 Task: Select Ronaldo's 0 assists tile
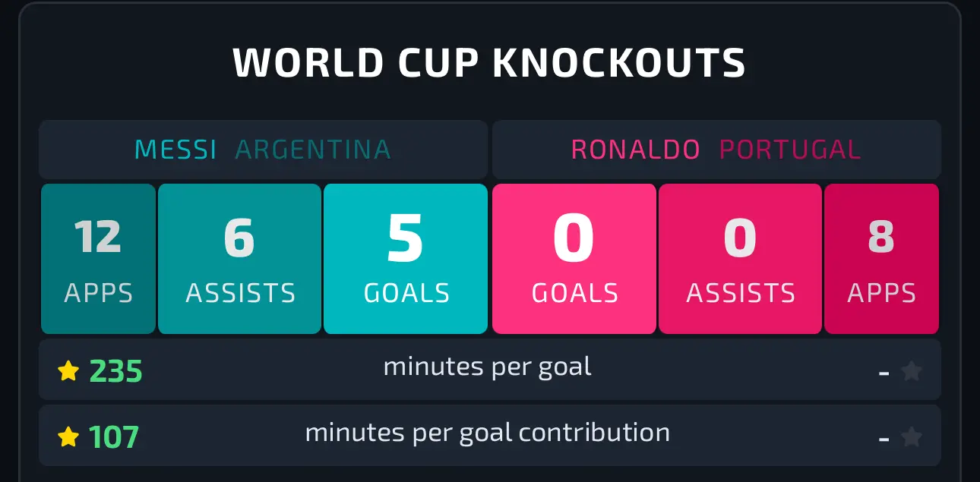740,259
